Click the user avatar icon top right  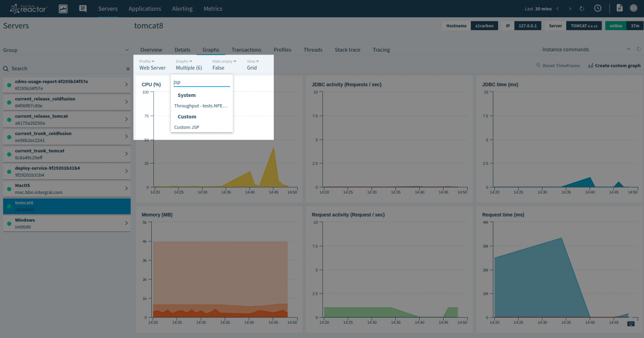633,8
